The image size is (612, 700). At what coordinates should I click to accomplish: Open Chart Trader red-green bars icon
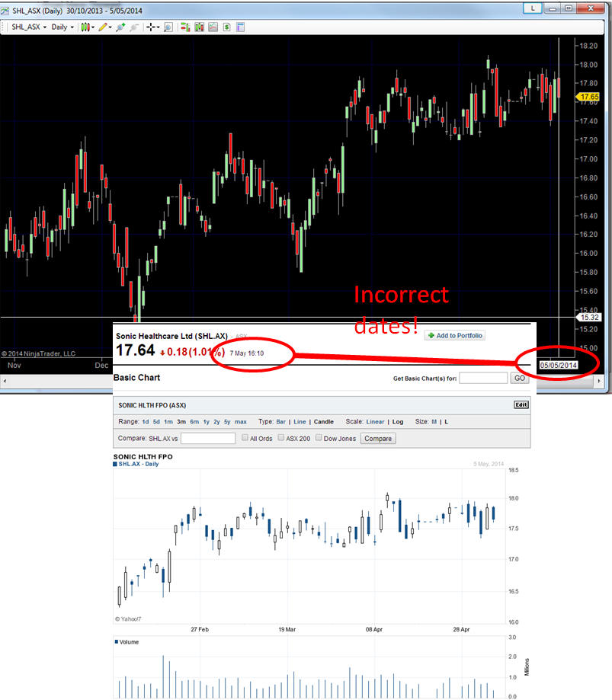point(185,27)
